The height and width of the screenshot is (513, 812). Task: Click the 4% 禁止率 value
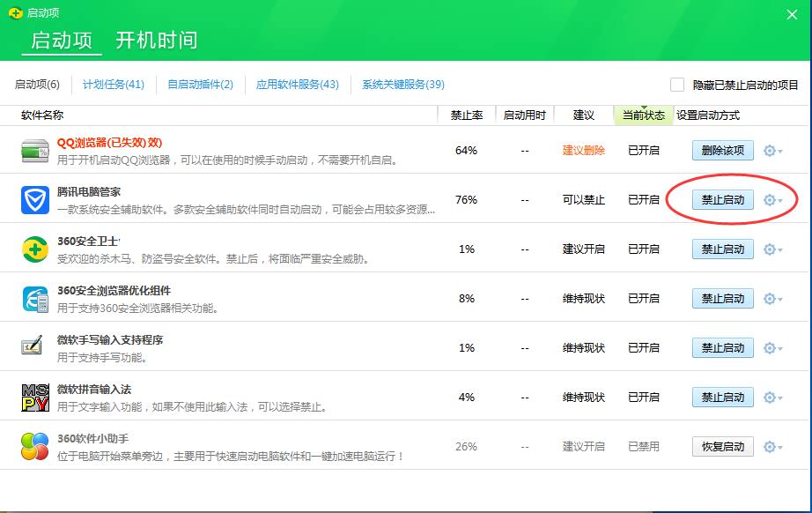(467, 397)
